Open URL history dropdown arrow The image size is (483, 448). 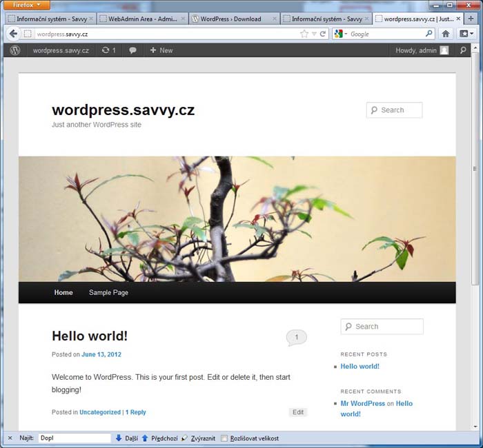coord(314,34)
